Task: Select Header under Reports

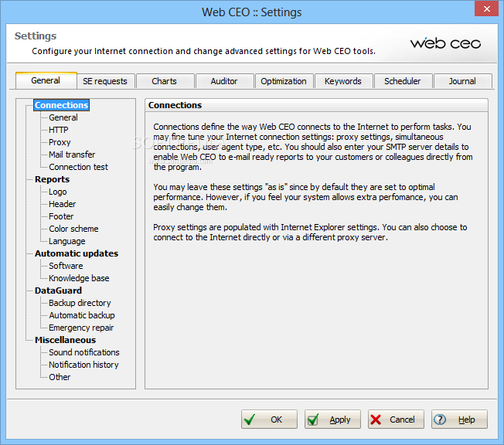Action: point(63,204)
